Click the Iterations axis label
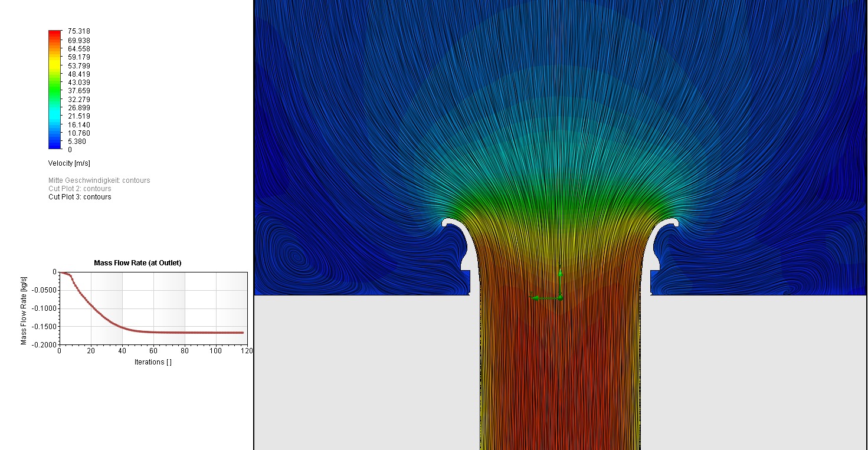 (x=153, y=362)
